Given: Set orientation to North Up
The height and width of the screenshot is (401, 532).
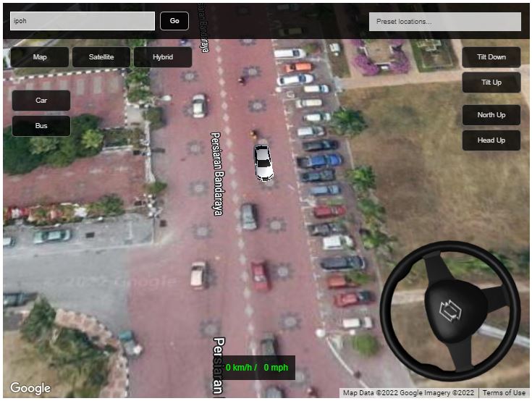Looking at the screenshot, I should pyautogui.click(x=491, y=115).
